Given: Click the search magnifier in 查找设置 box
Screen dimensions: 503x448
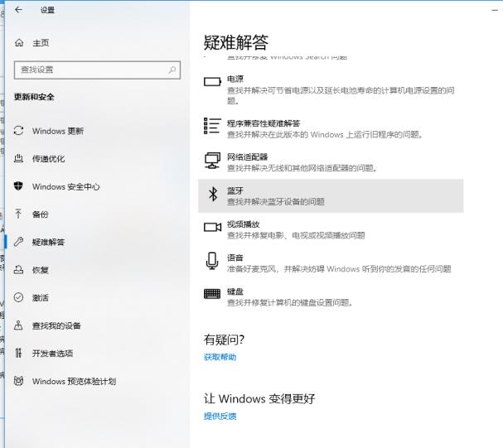Looking at the screenshot, I should click(172, 70).
